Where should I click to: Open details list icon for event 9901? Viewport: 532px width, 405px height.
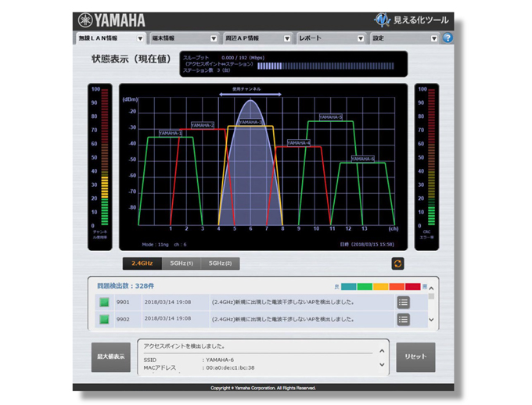point(403,303)
